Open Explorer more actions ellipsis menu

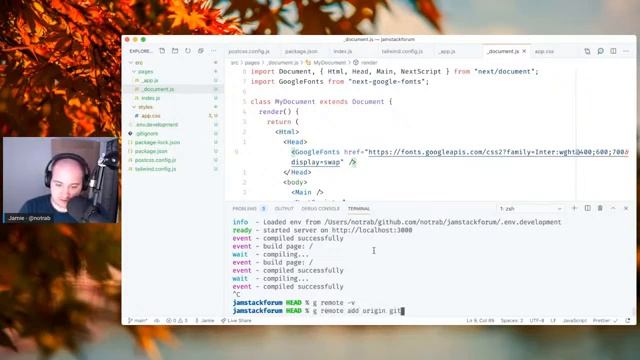point(213,51)
